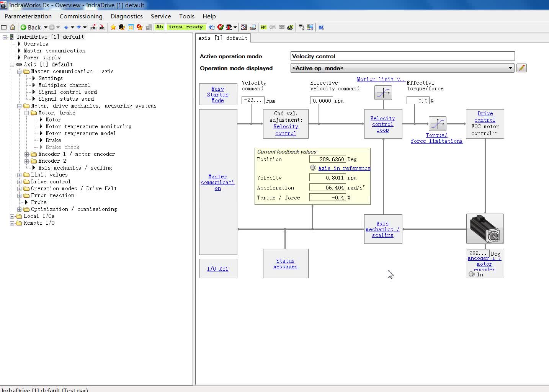Viewport: 549px width, 392px height.
Task: Expand the Local I/Os folder
Action: (12, 216)
